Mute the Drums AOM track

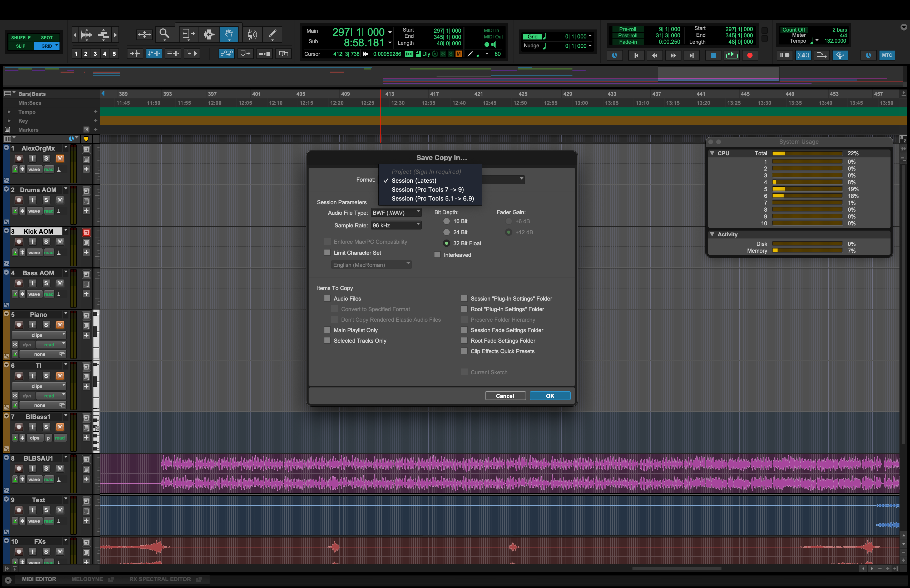tap(60, 200)
